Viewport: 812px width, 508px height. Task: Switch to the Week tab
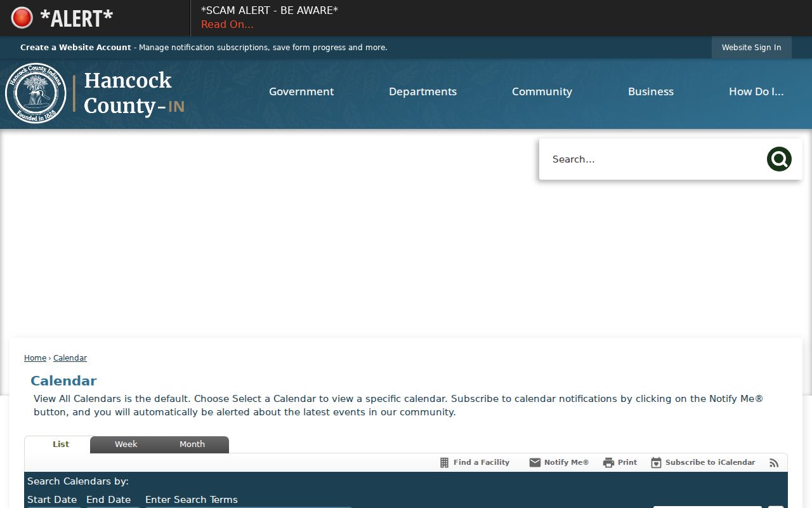tap(126, 444)
